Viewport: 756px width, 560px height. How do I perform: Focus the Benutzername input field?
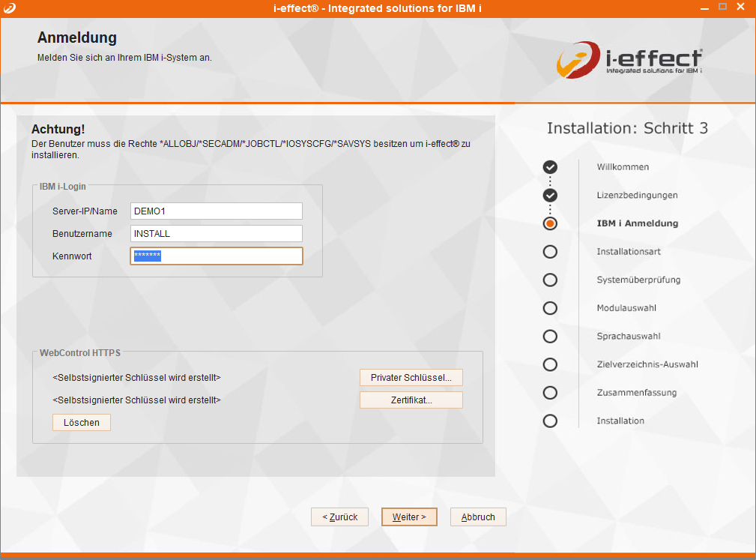(216, 234)
